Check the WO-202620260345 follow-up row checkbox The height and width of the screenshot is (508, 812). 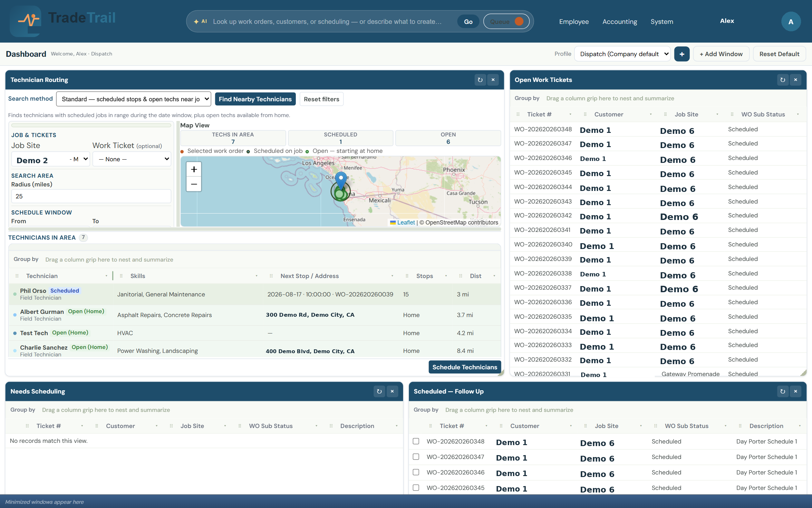coord(416,487)
